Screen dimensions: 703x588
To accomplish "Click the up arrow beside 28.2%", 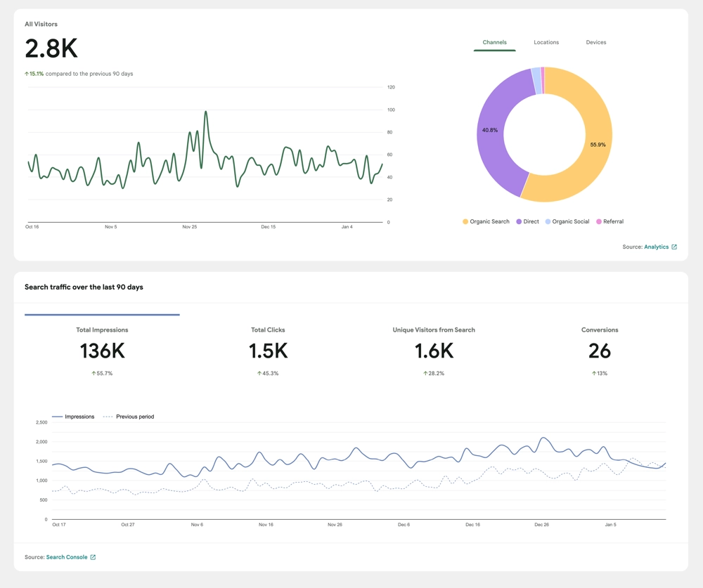I will [x=425, y=374].
